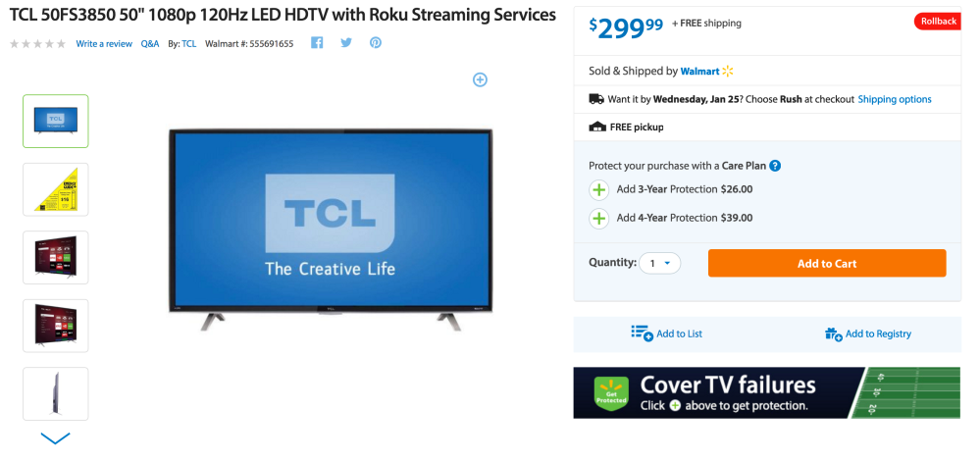Select the TV side profile thumbnail
The height and width of the screenshot is (461, 980).
(56, 393)
